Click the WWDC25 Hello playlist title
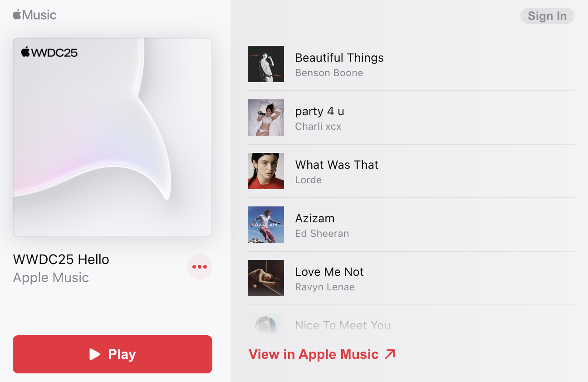The height and width of the screenshot is (382, 588). coord(61,260)
